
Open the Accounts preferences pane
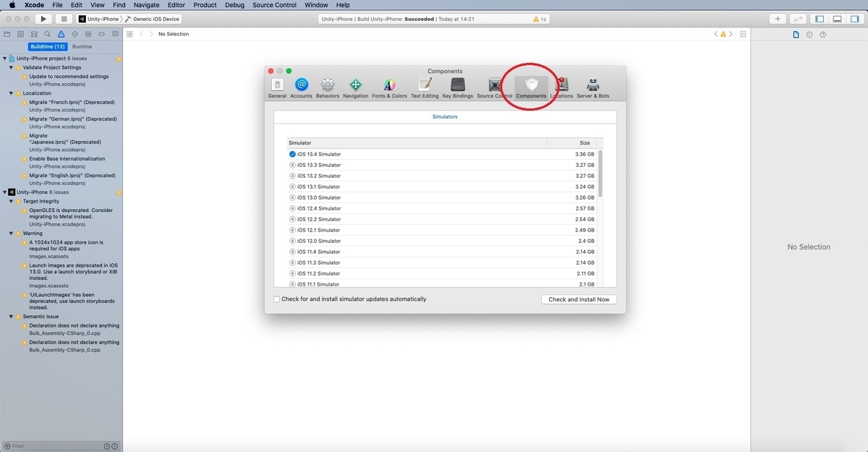coord(301,88)
